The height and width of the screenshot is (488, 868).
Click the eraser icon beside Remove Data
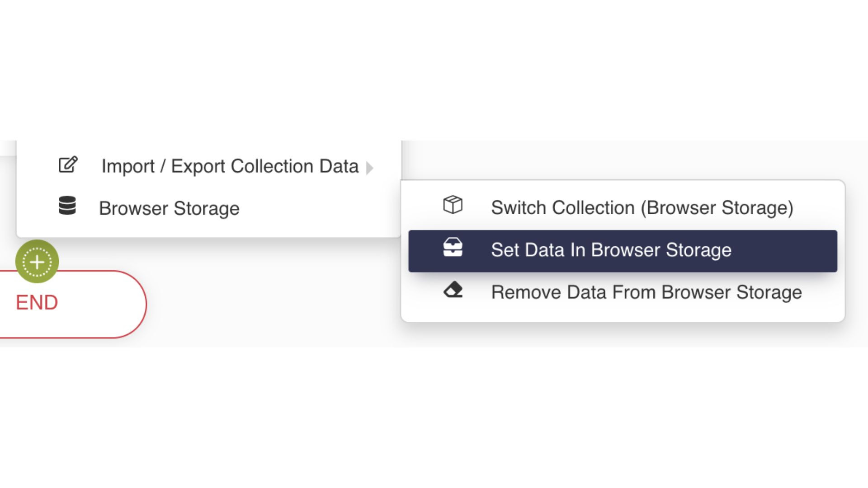(453, 290)
